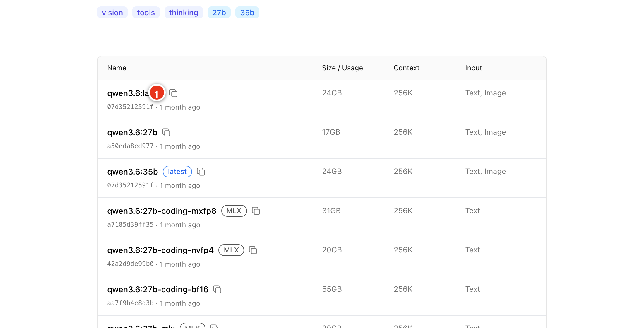Viewport: 644px width, 328px height.
Task: Select 24GB size of qwen3.6:35b row
Action: point(332,171)
